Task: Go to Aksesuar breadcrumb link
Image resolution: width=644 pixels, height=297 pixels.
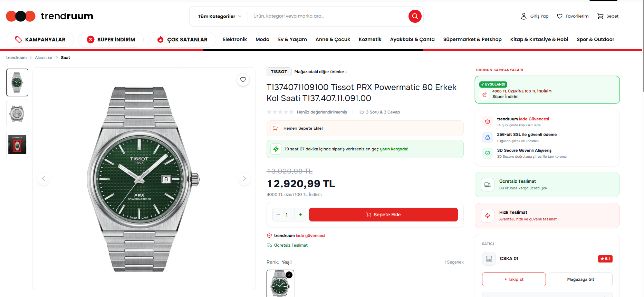Action: point(44,58)
